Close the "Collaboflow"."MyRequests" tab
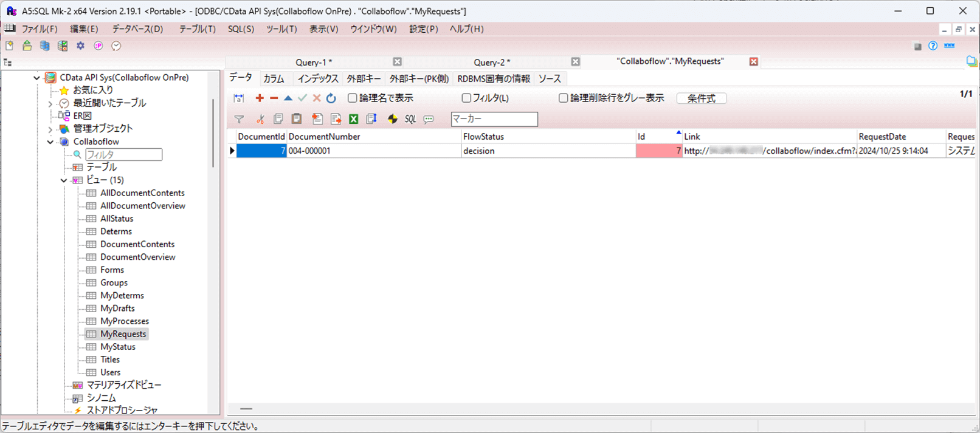 (753, 62)
